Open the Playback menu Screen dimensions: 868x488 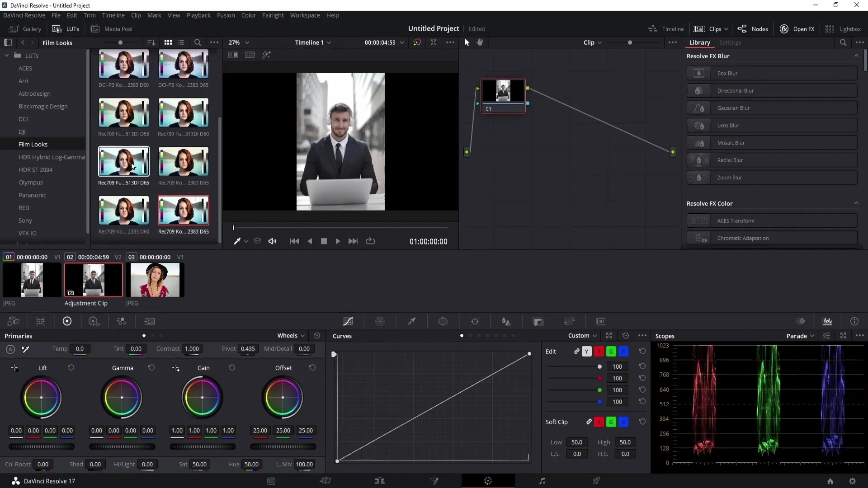tap(198, 15)
